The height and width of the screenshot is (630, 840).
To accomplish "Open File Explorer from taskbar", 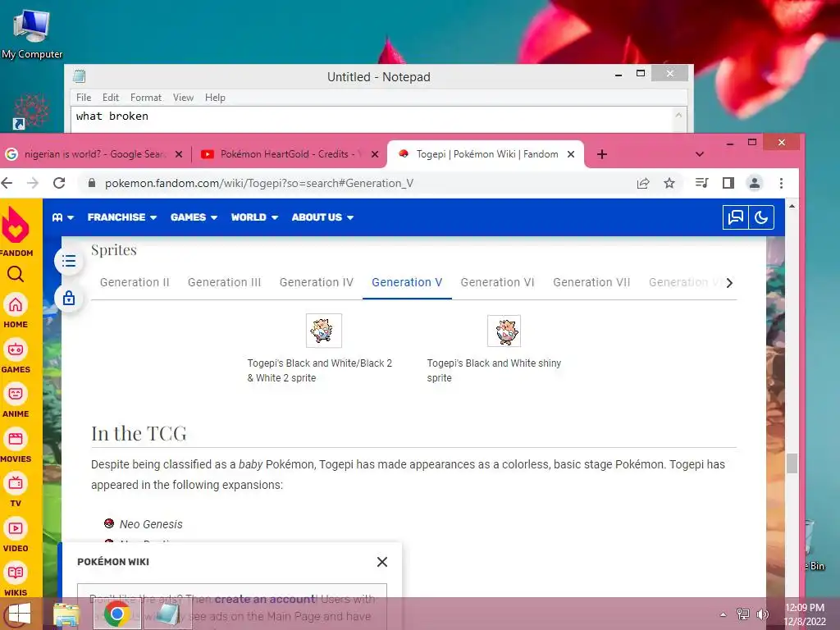I will pos(66,614).
